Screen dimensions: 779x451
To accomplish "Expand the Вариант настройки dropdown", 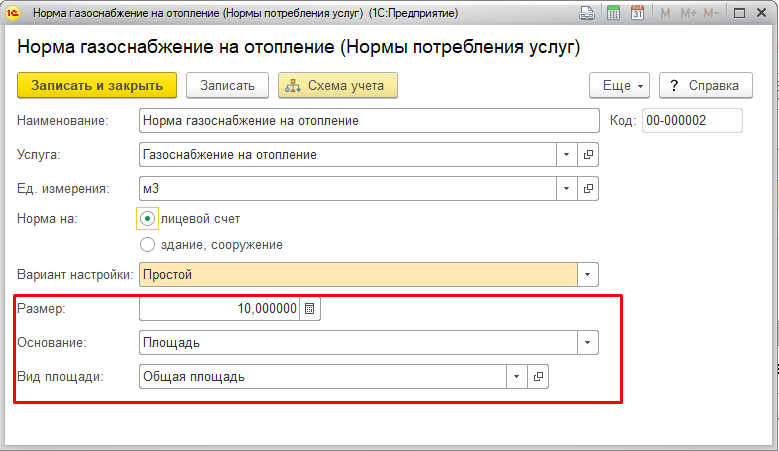I will [x=588, y=275].
